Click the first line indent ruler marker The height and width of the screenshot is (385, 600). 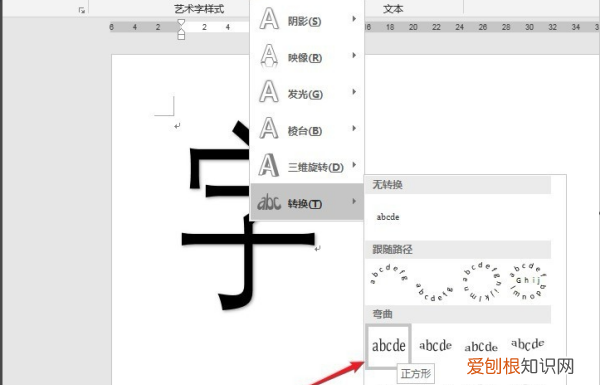181,23
